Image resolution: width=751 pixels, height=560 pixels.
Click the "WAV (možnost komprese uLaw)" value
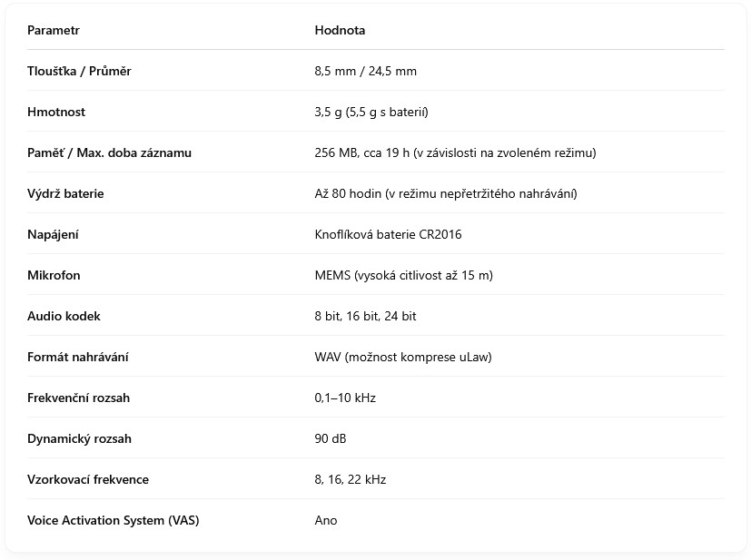[x=402, y=357]
